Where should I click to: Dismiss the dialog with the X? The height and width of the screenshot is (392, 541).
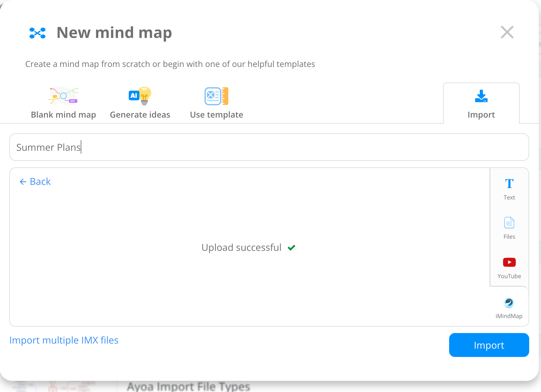click(507, 32)
